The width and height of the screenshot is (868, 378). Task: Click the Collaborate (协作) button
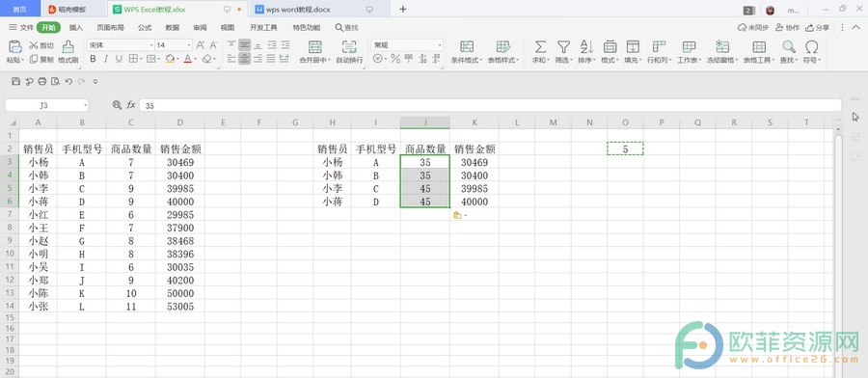[787, 27]
